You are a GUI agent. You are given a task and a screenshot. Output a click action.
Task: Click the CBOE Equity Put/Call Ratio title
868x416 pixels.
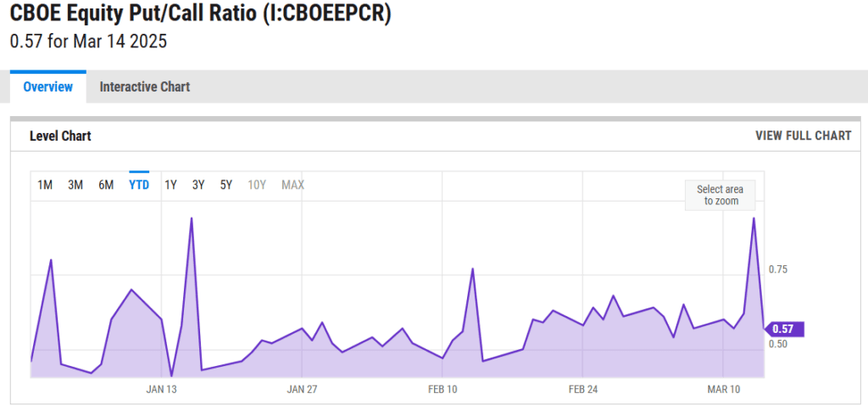(200, 14)
